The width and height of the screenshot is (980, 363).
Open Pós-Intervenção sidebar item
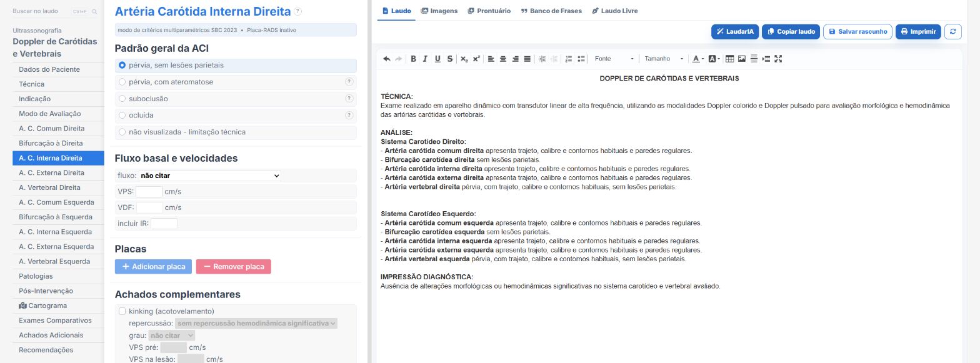pos(58,291)
